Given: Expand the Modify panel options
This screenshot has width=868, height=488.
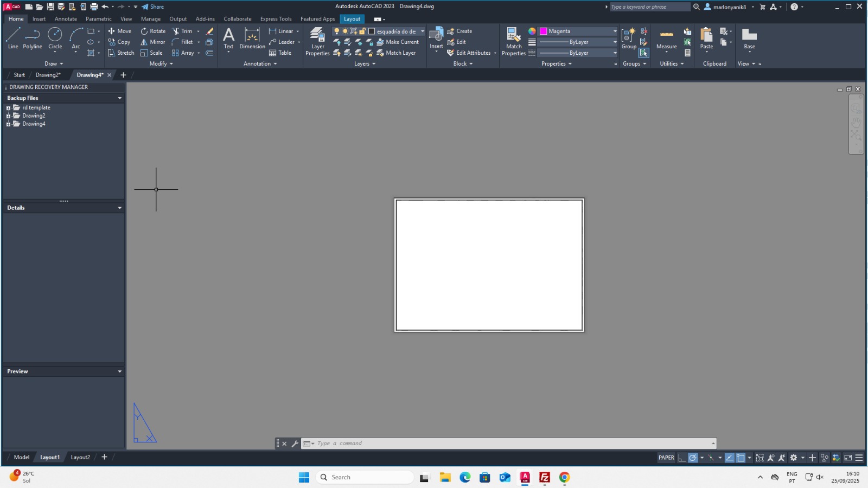Looking at the screenshot, I should click(161, 64).
